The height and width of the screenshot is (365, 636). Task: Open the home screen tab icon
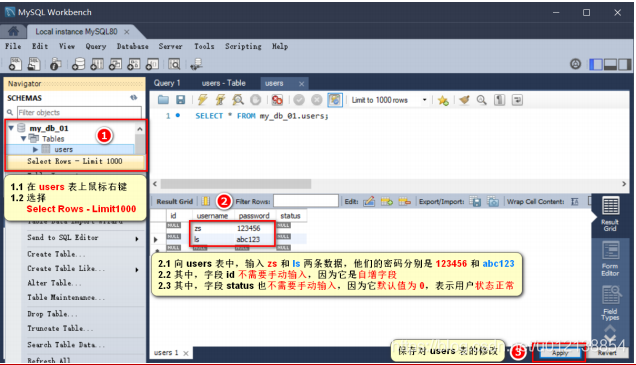(13, 31)
